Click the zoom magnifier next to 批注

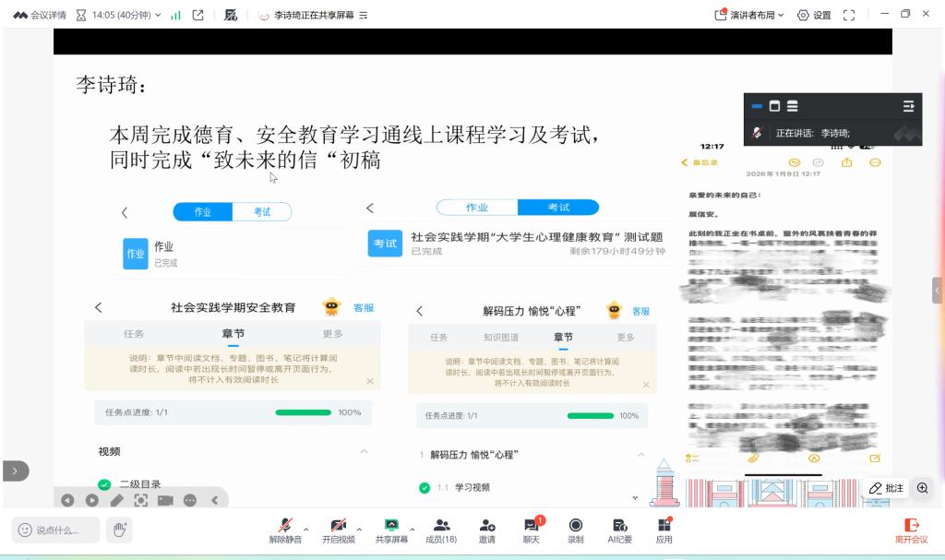tap(922, 488)
